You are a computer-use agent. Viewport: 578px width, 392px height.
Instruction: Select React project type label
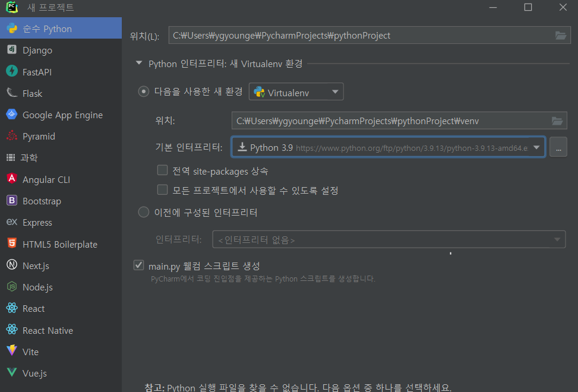pos(33,308)
